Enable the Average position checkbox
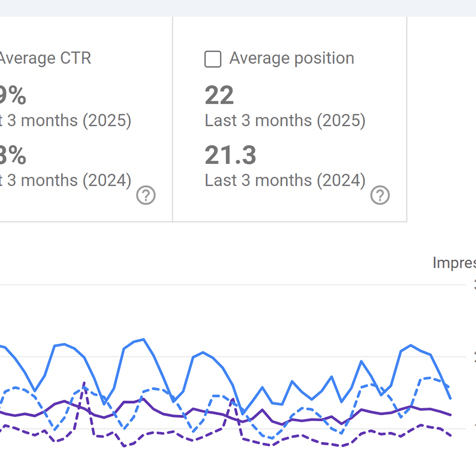476x476 pixels. coord(213,59)
